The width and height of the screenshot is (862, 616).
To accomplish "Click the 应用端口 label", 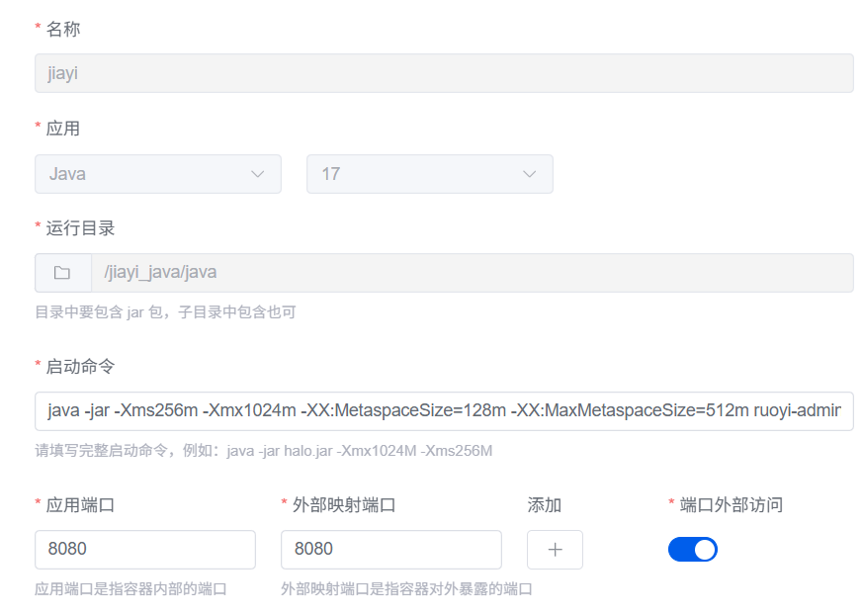I will [80, 505].
